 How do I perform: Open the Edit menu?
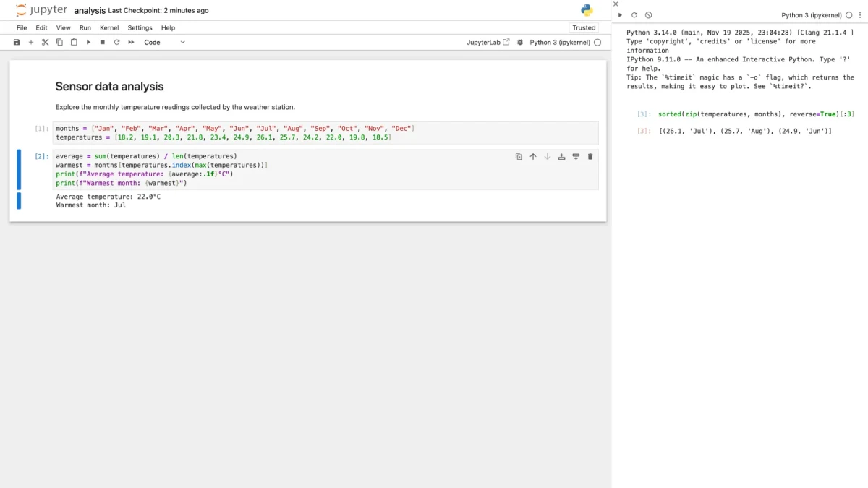(42, 27)
